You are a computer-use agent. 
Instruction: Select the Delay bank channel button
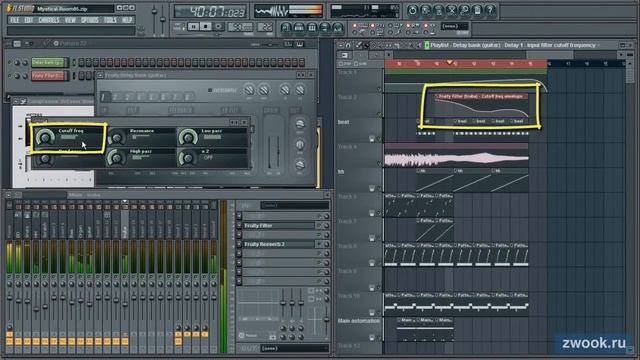click(x=49, y=62)
